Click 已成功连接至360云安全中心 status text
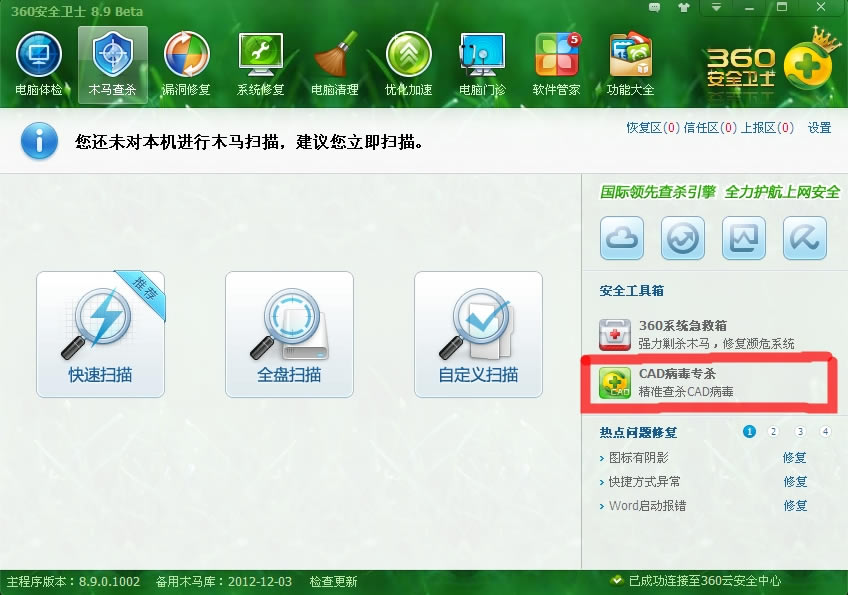The height and width of the screenshot is (595, 848). click(x=705, y=581)
